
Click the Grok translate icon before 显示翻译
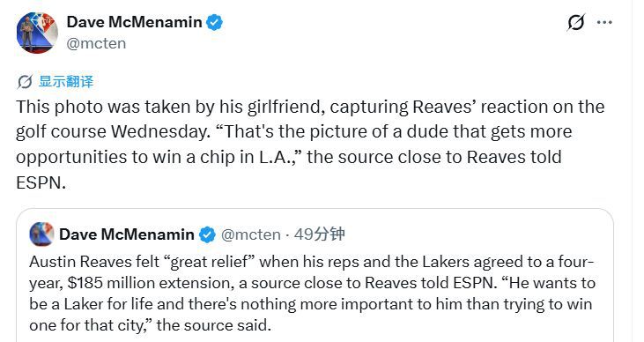(x=25, y=82)
